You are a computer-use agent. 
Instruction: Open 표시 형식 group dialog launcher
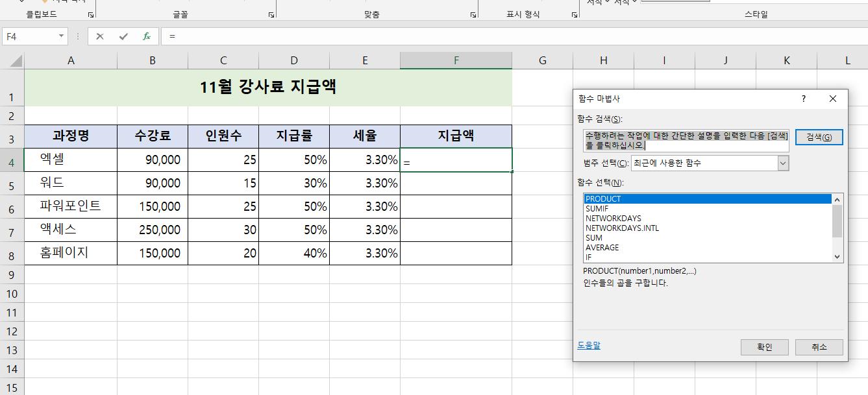coord(575,14)
